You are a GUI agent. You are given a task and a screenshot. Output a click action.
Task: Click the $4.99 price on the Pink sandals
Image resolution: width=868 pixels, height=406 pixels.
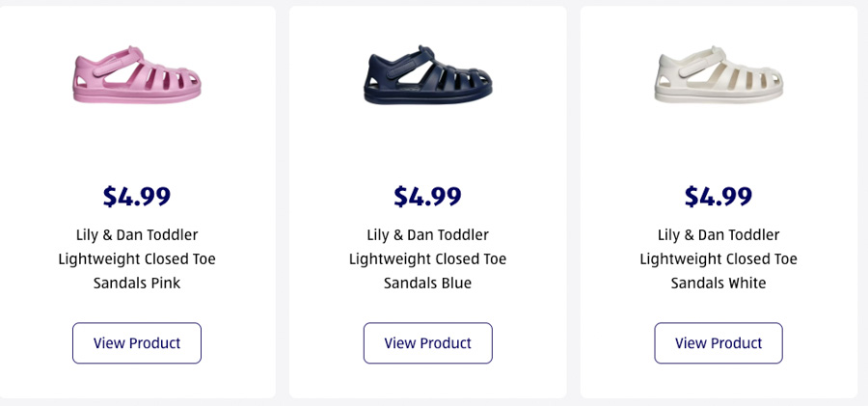[137, 196]
